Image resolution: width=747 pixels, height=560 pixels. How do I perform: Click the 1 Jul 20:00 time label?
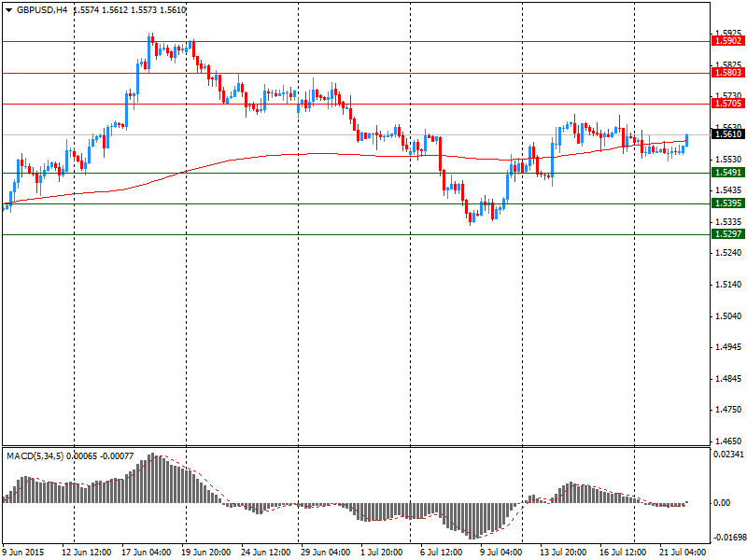pyautogui.click(x=381, y=553)
